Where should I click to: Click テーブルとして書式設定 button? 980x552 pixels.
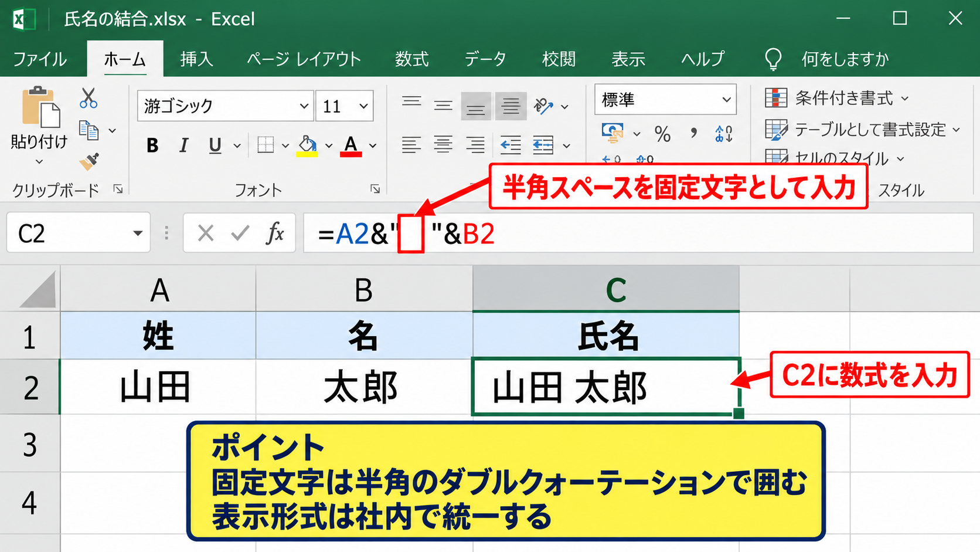pos(863,130)
